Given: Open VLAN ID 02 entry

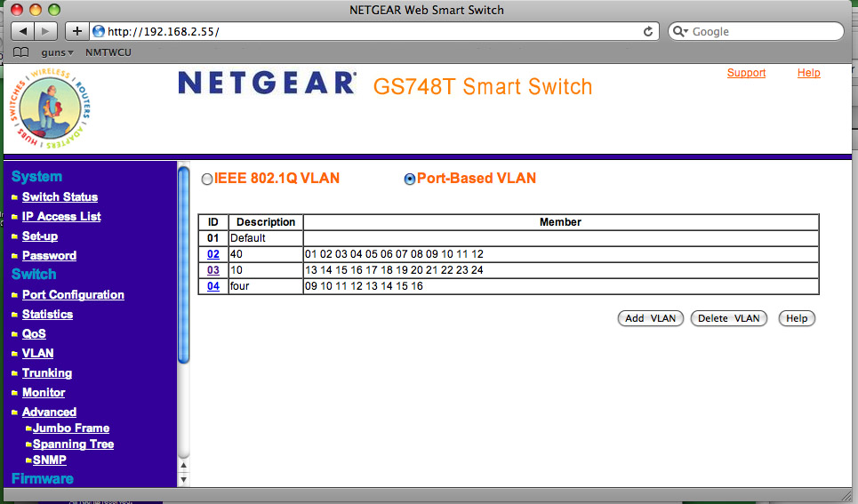Looking at the screenshot, I should pos(213,254).
